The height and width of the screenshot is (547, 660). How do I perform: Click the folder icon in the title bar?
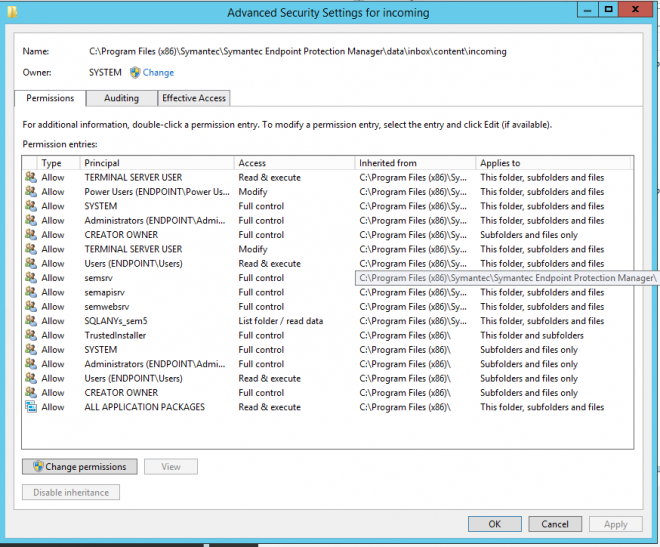pyautogui.click(x=12, y=12)
